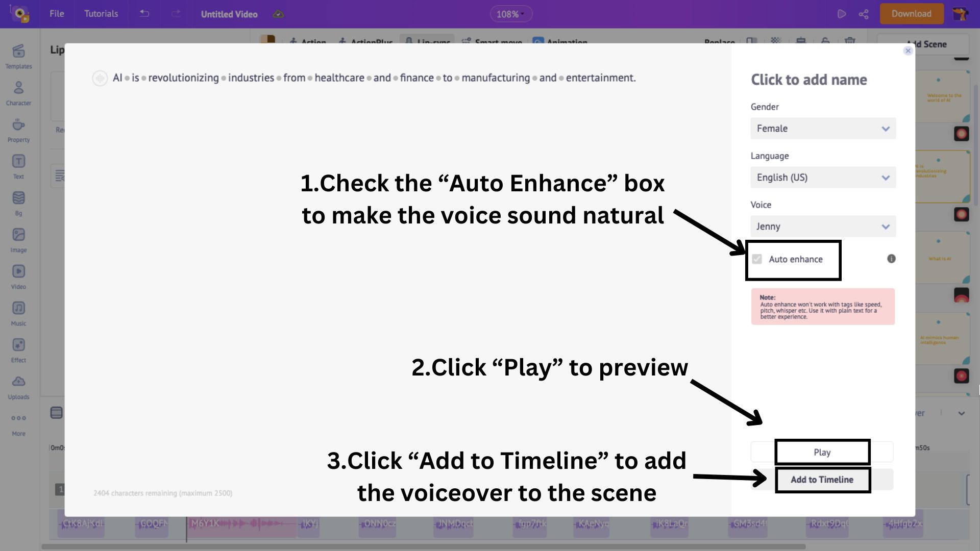Image resolution: width=980 pixels, height=551 pixels.
Task: Open the Uploads panel
Action: (x=19, y=383)
